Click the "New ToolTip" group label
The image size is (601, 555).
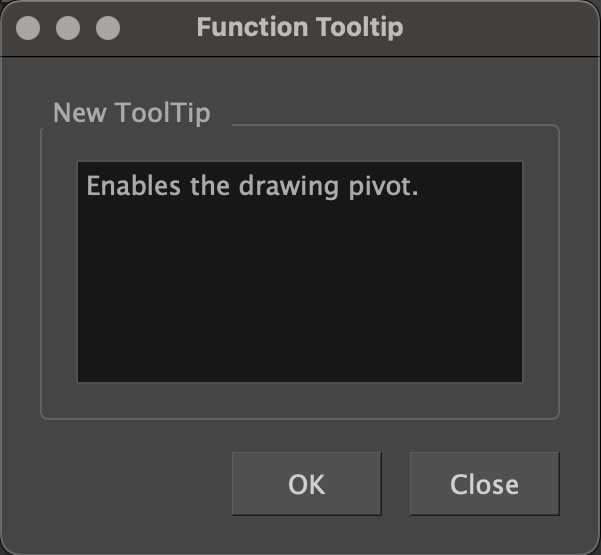click(131, 112)
